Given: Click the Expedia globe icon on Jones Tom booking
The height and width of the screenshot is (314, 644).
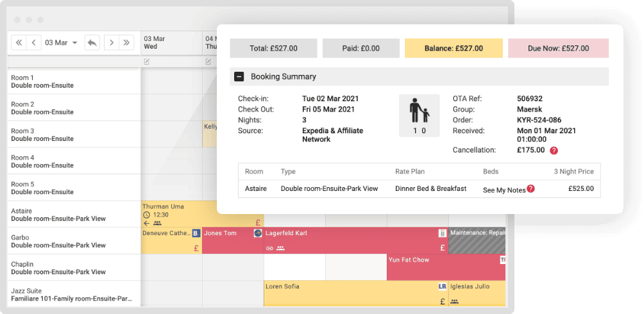Looking at the screenshot, I should (258, 233).
